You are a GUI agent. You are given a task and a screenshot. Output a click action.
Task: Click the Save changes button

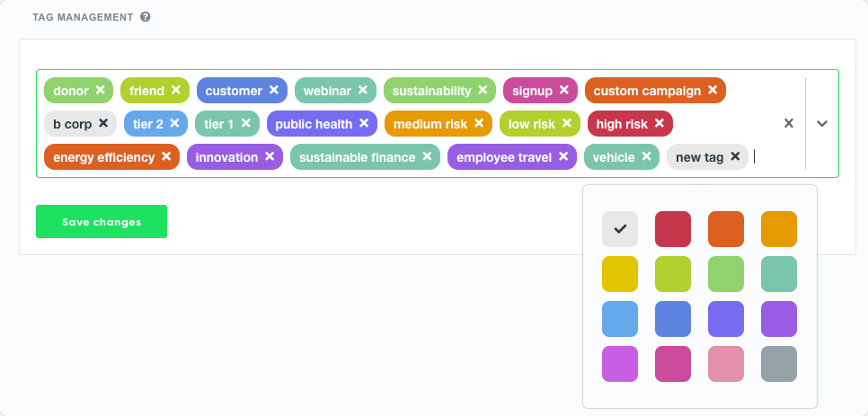coord(102,222)
